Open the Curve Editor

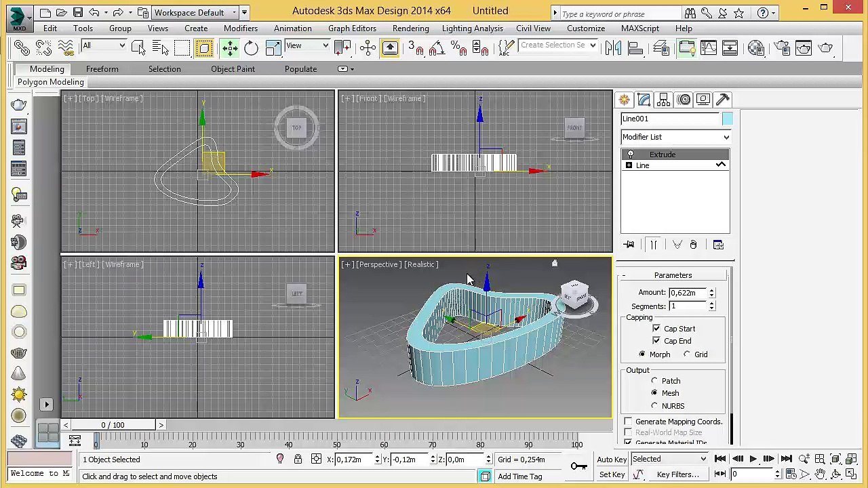(709, 47)
